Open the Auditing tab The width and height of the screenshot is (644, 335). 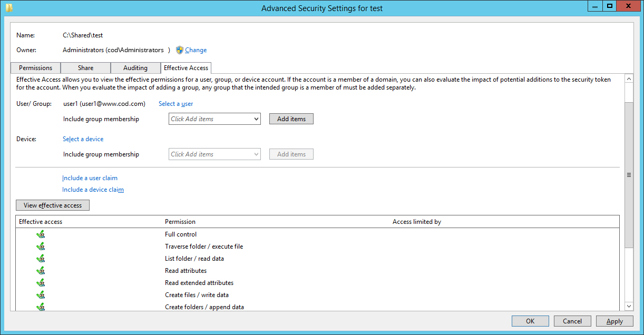tap(135, 68)
